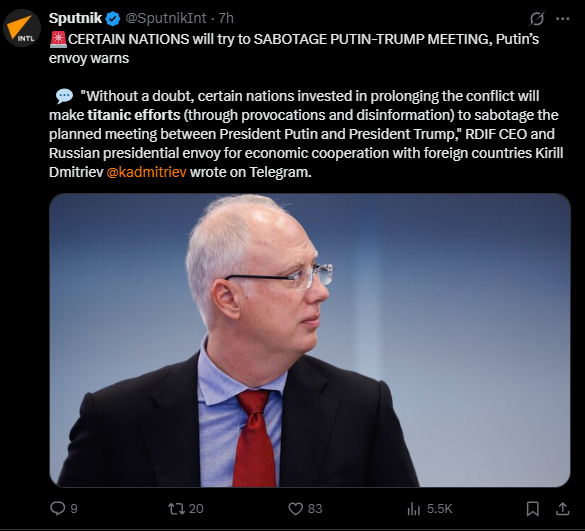Viewport: 585px width, 531px height.
Task: Open the @kadmitriev mention
Action: coord(146,172)
